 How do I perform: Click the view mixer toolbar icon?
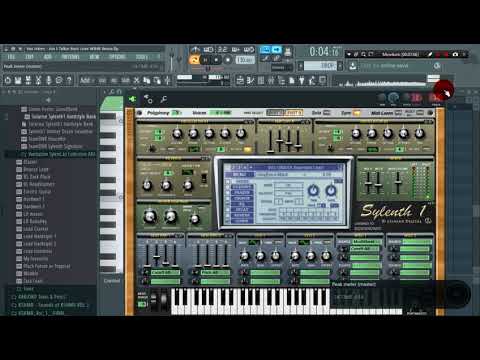point(271,80)
